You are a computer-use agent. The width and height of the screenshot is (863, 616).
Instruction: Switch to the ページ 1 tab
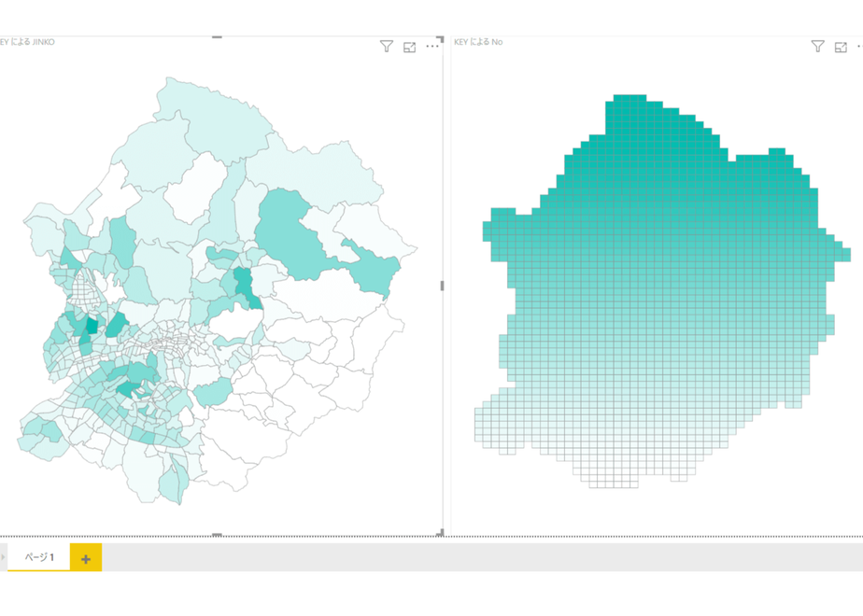click(39, 557)
